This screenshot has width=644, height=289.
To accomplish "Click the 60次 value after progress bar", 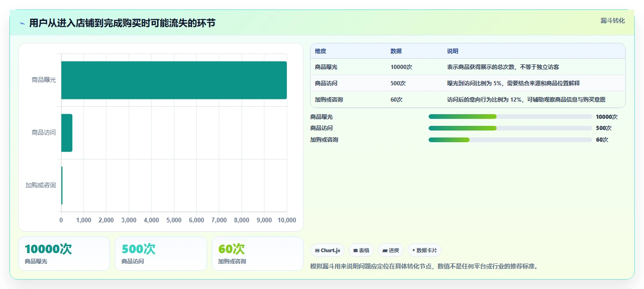I will (602, 140).
